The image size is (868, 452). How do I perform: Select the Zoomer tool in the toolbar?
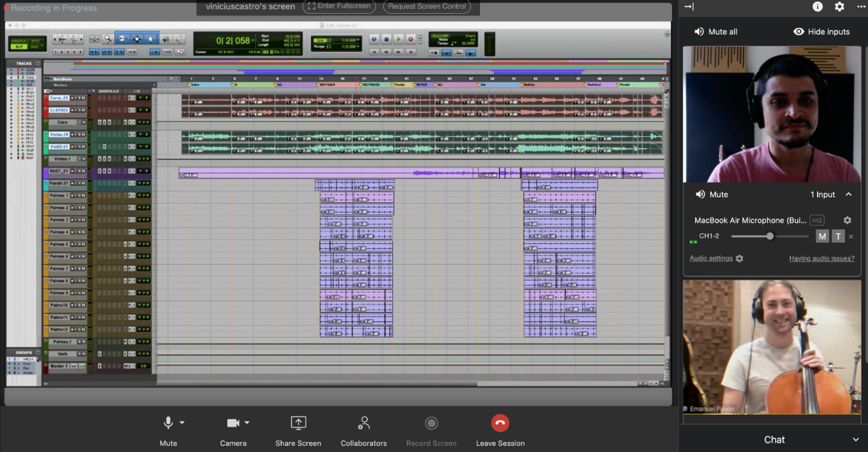click(x=107, y=39)
